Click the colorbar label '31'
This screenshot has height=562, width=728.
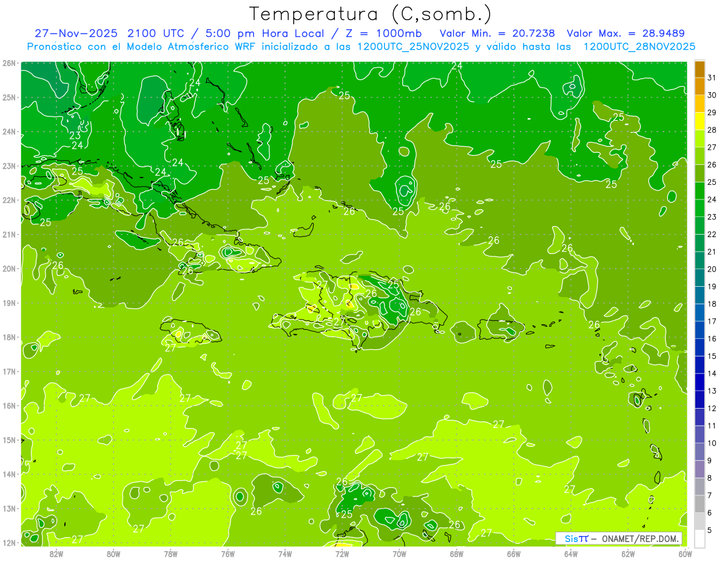pyautogui.click(x=712, y=78)
